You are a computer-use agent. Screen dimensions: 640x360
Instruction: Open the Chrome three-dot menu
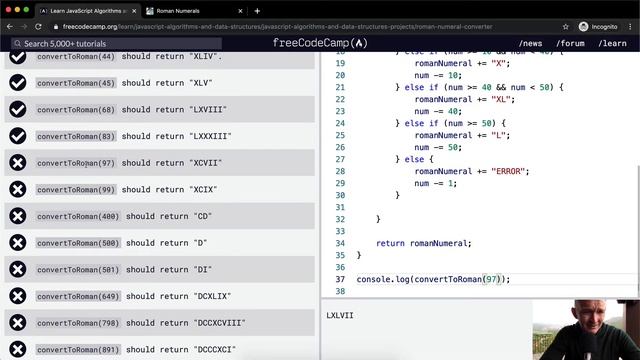630,27
